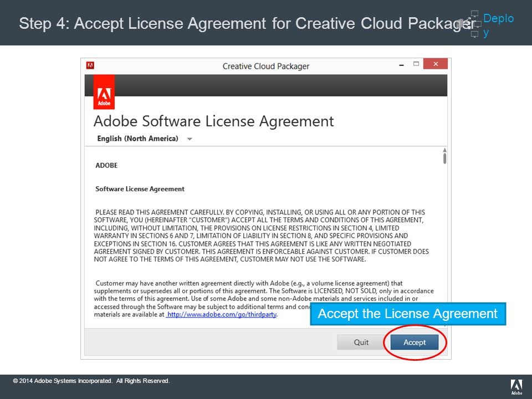Click the Creative Cloud Packager title bar icon
532x399 pixels.
click(90, 65)
